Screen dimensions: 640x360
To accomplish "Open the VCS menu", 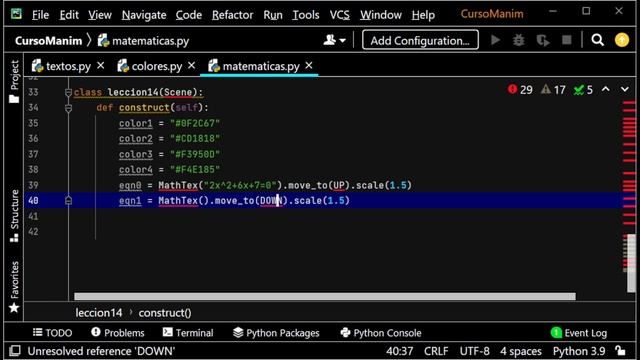I will point(339,15).
